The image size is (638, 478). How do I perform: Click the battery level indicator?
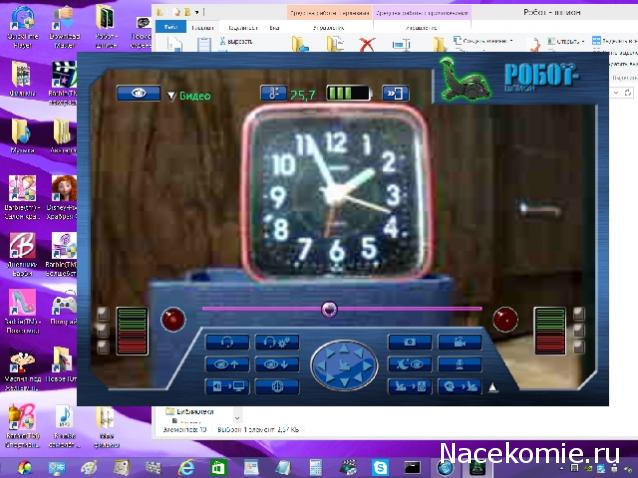click(x=349, y=93)
